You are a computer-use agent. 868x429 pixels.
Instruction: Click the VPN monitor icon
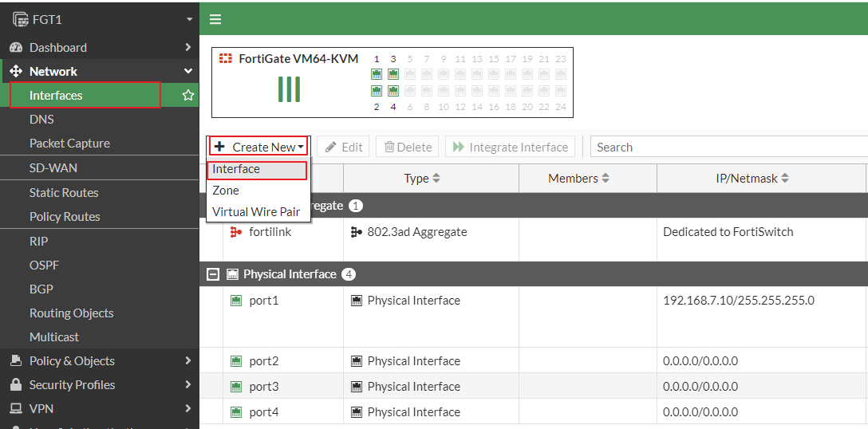point(16,408)
